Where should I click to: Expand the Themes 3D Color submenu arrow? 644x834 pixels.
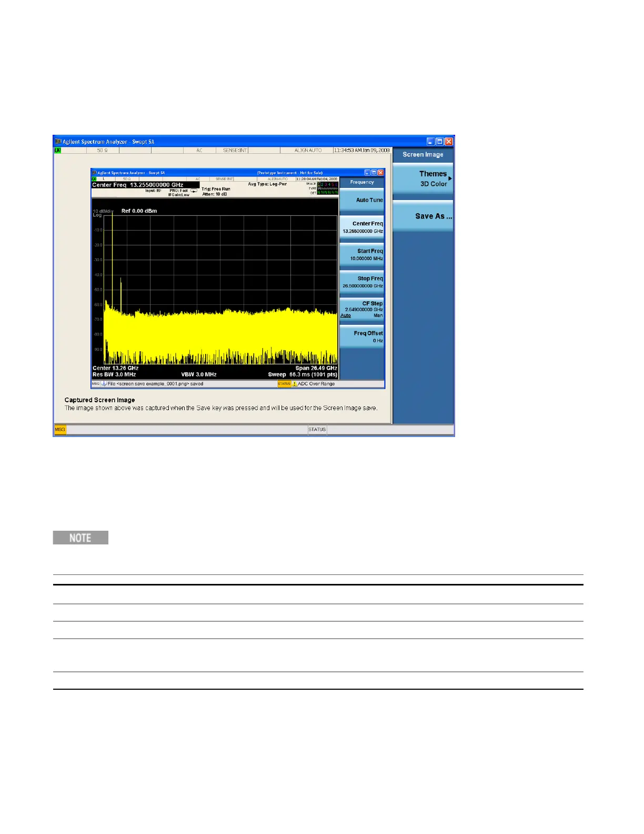coord(450,178)
